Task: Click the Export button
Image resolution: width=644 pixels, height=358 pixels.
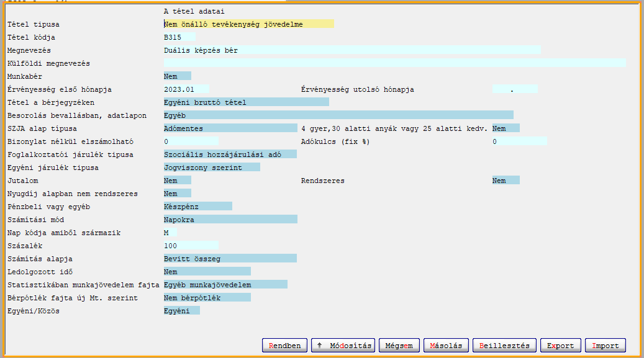Action: (561, 346)
